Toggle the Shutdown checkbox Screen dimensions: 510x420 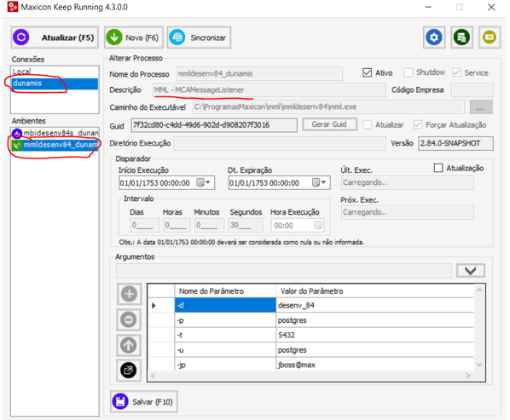[409, 72]
